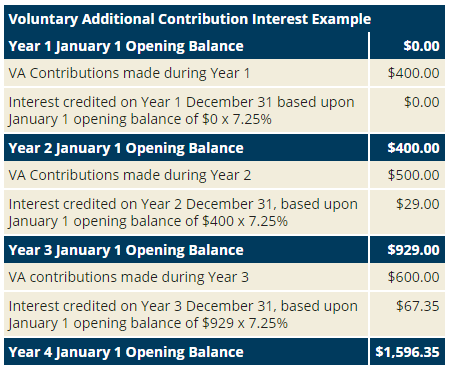Click the $600.00 contribution amount
The image size is (451, 370).
tap(414, 277)
